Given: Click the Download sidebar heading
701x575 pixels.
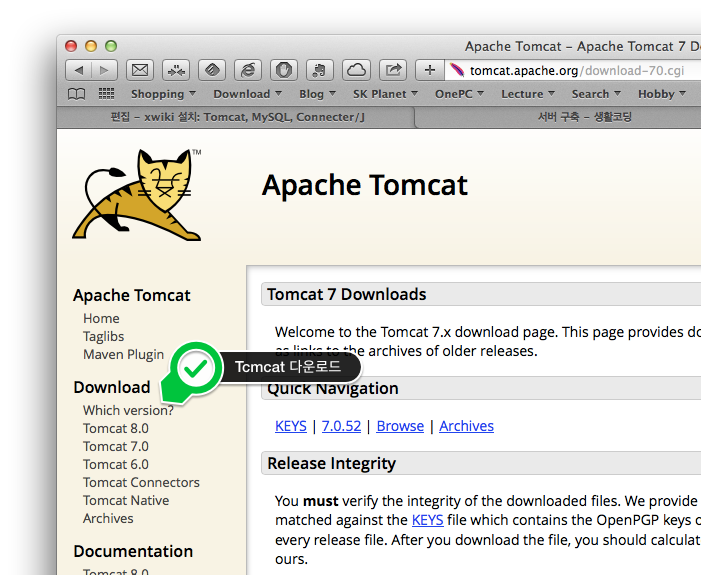Looking at the screenshot, I should tap(112, 387).
